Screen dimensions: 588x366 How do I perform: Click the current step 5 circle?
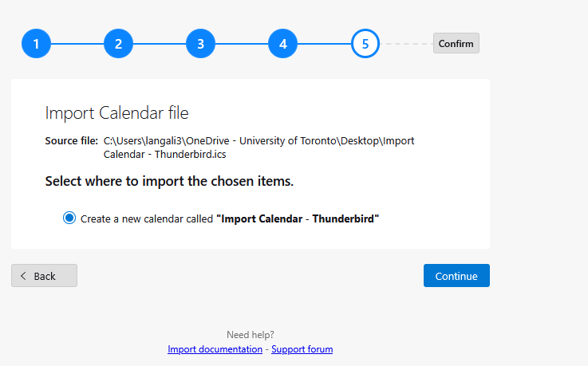tap(365, 44)
